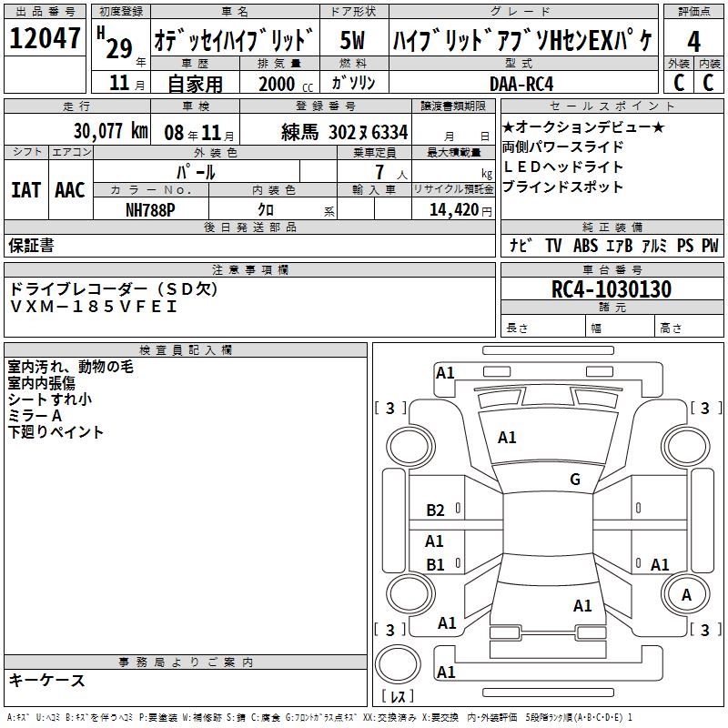Viewport: 728px width, 728px height.
Task: Click the fuel type ガソリン
Action: [x=353, y=83]
